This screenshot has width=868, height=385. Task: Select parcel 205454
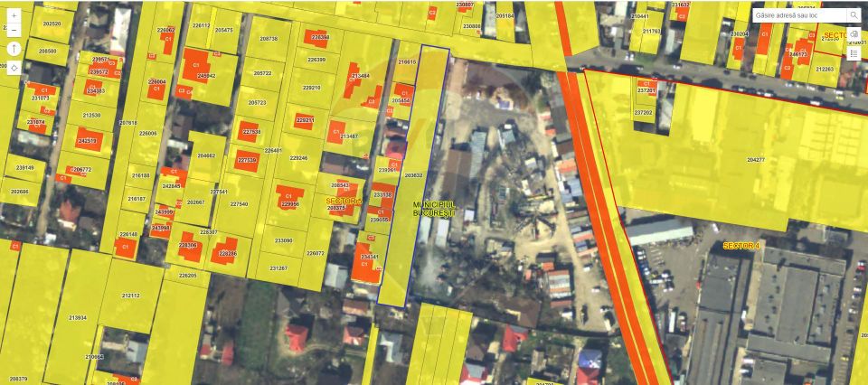point(401,100)
